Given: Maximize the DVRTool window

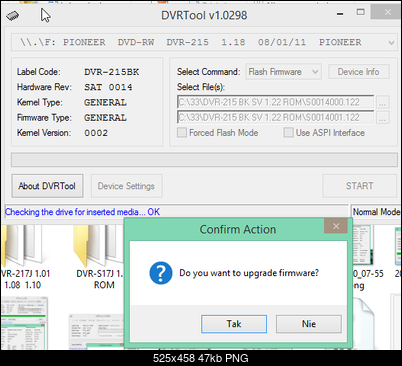Looking at the screenshot, I should (x=361, y=12).
